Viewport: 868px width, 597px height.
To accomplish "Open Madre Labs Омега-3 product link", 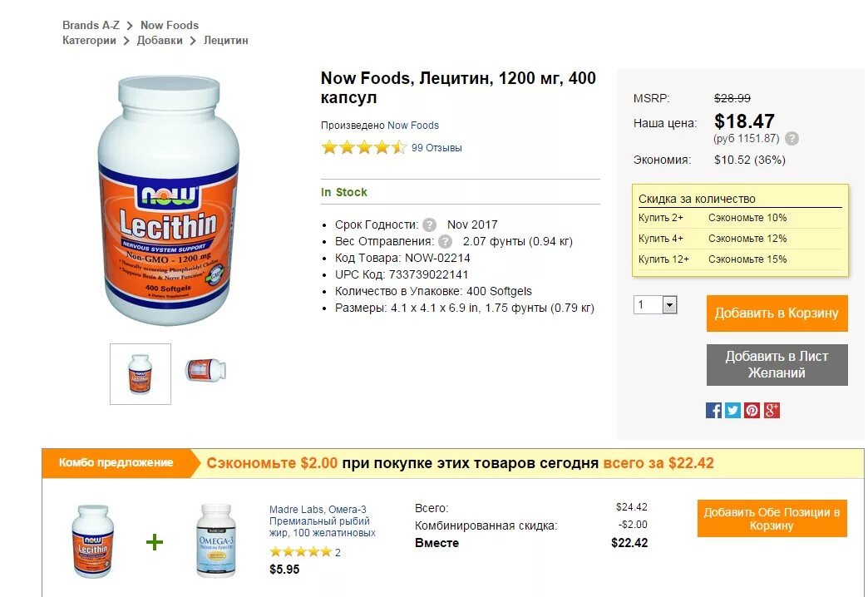I will coord(323,521).
